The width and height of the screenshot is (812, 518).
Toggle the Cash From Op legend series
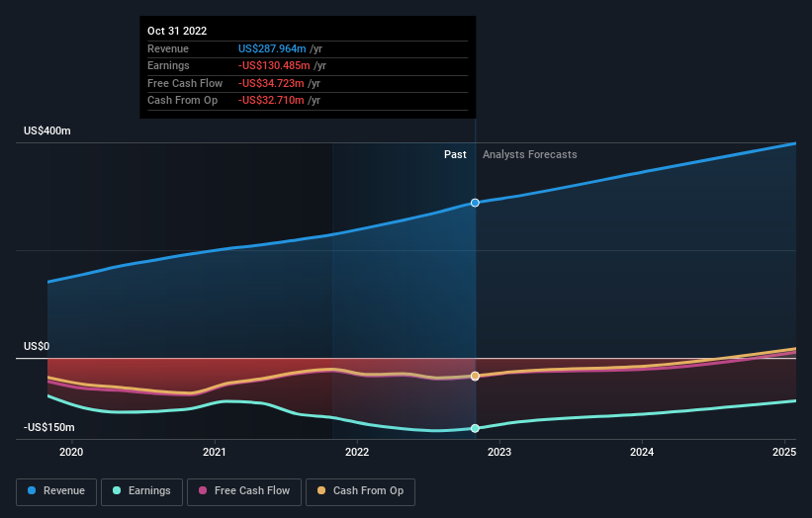[x=360, y=491]
